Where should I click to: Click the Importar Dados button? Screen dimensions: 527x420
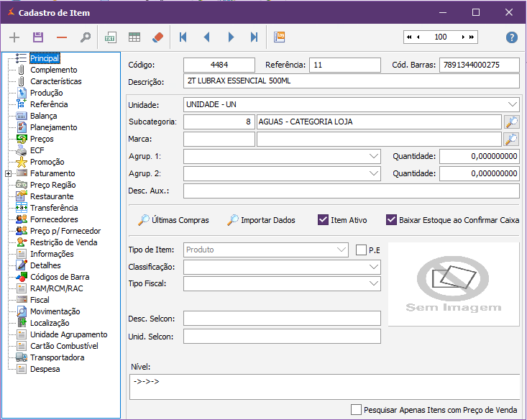[x=261, y=220]
